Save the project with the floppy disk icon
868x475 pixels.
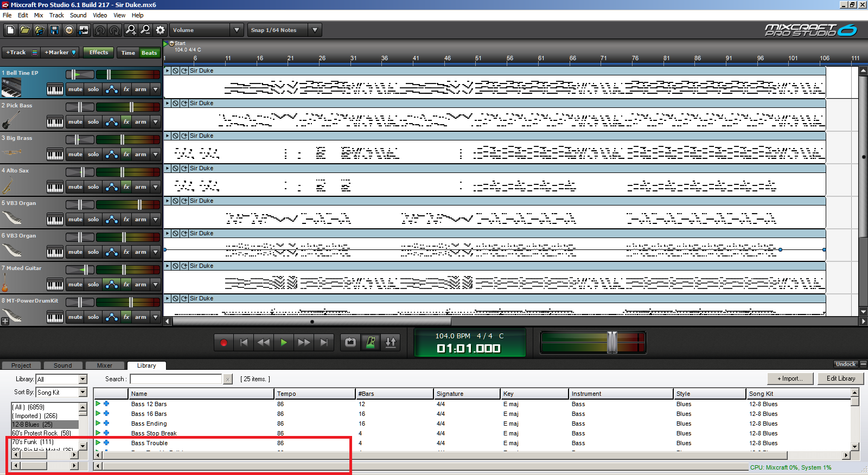coord(54,30)
